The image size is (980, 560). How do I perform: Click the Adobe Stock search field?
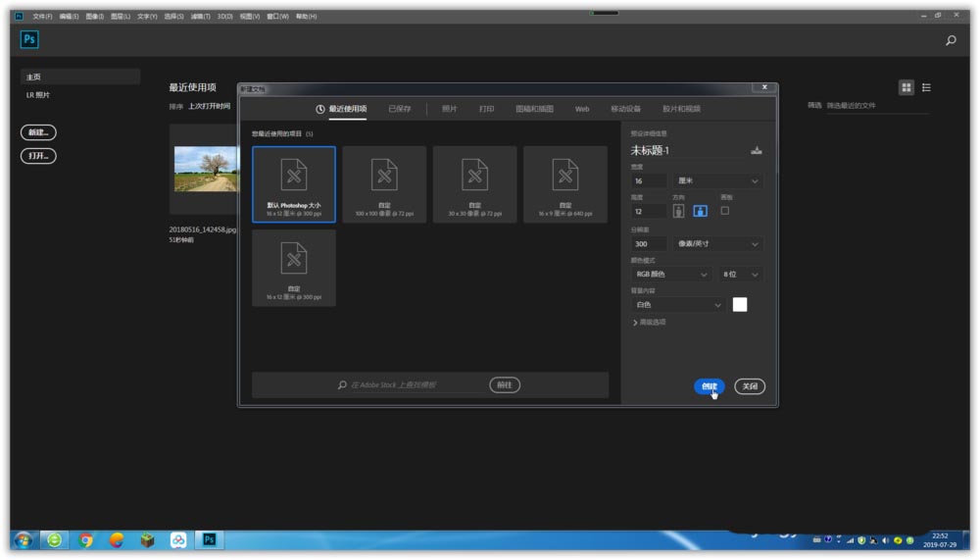413,384
